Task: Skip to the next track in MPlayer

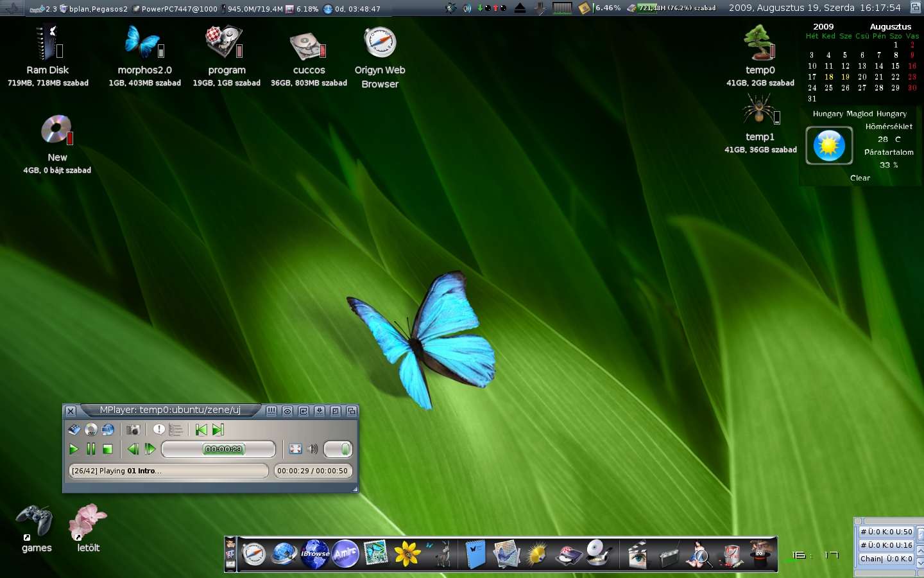Action: [x=218, y=430]
